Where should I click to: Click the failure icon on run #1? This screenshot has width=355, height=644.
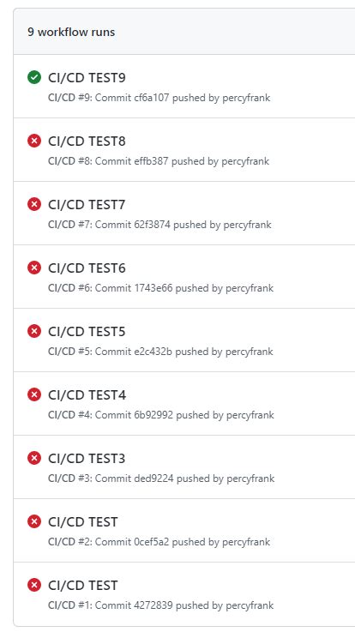point(34,585)
